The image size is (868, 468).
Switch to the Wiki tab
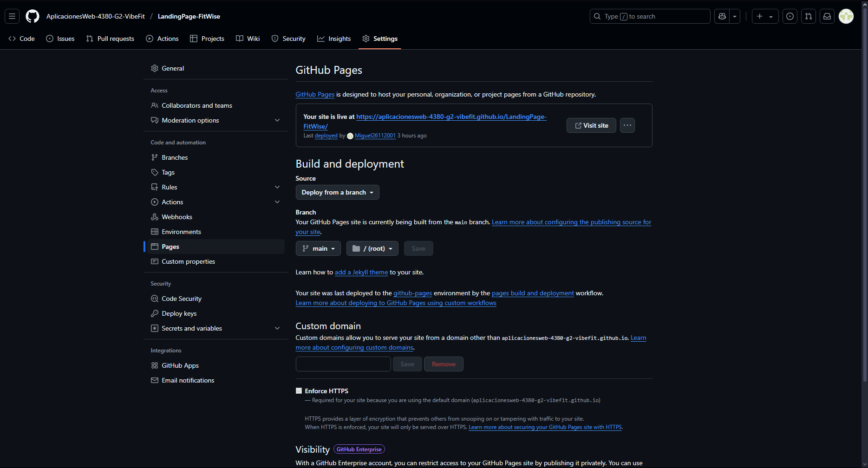pos(248,39)
